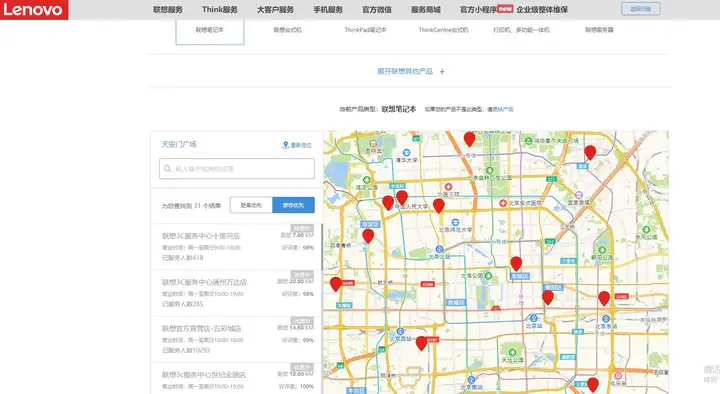
Task: Select the 打印机、多功能一体机 product tab
Action: (x=521, y=30)
